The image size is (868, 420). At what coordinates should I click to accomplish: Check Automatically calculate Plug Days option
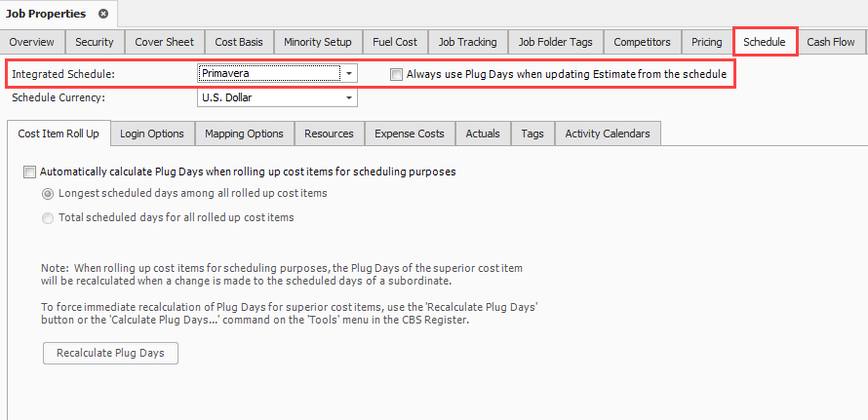29,172
